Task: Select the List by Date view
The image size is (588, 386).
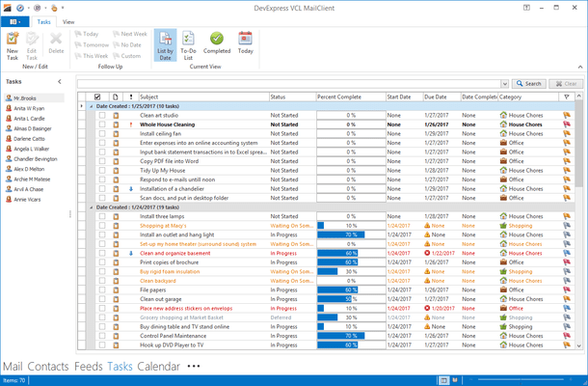Action: pos(163,44)
